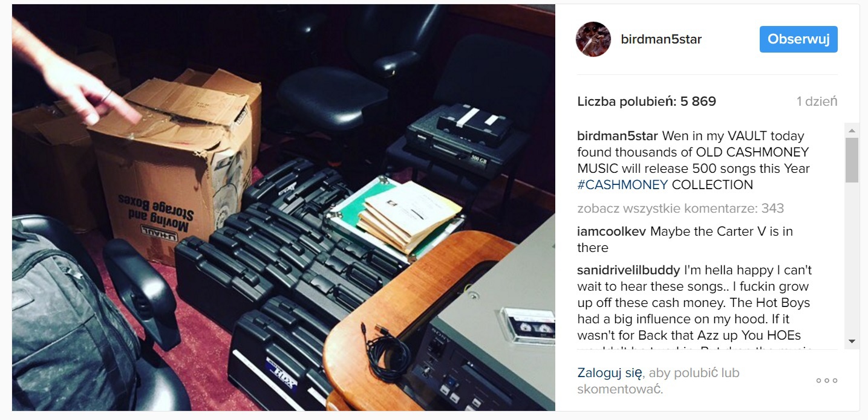Image resolution: width=868 pixels, height=420 pixels.
Task: Open the #CASHMONEY hashtag link
Action: [x=622, y=185]
